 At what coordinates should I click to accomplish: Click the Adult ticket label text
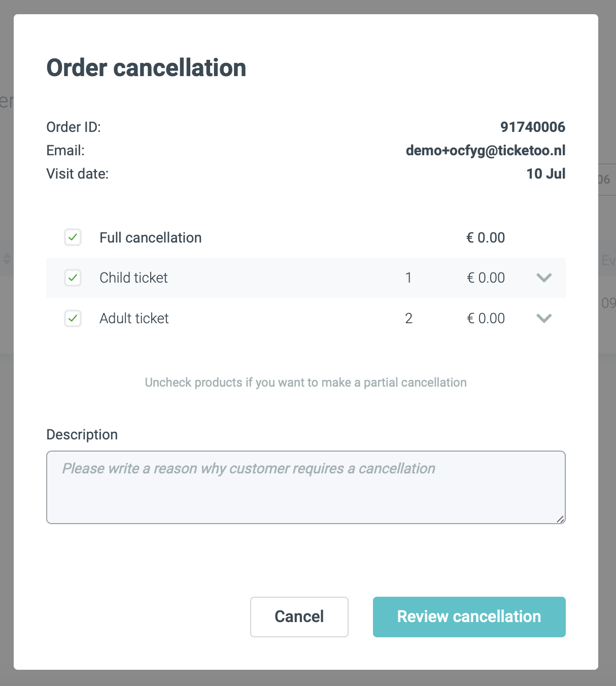click(x=134, y=318)
